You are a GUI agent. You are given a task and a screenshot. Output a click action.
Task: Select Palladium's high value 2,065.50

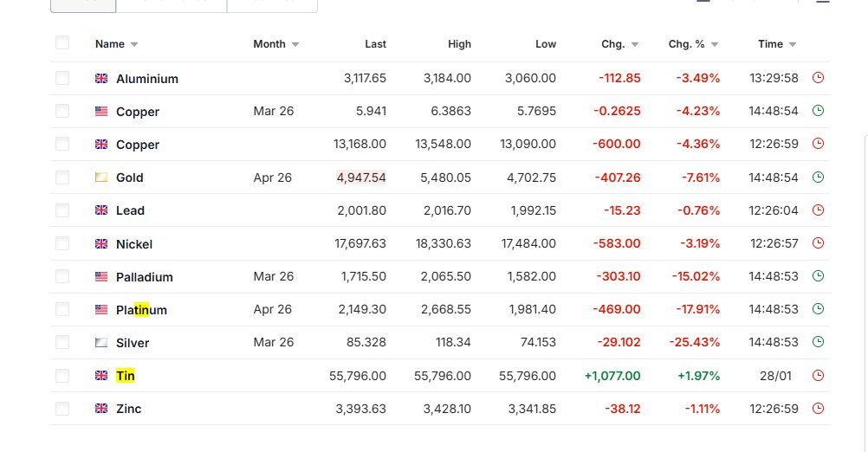point(445,276)
